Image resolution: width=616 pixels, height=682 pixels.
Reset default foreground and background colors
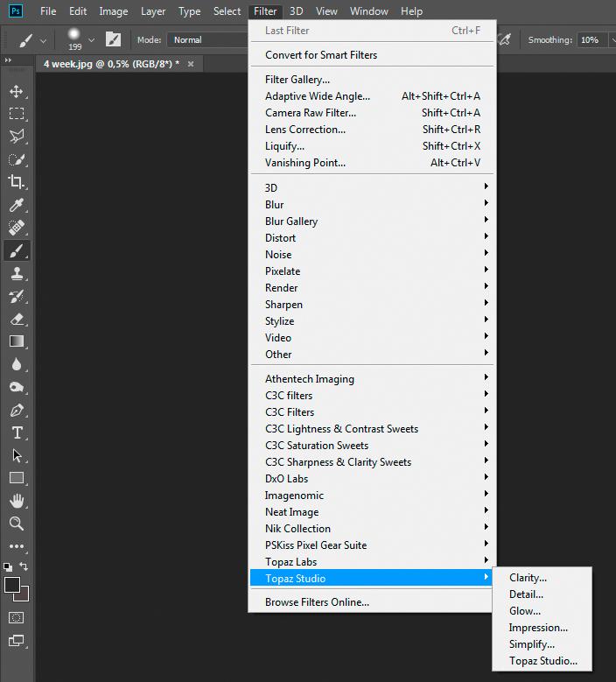coord(8,566)
